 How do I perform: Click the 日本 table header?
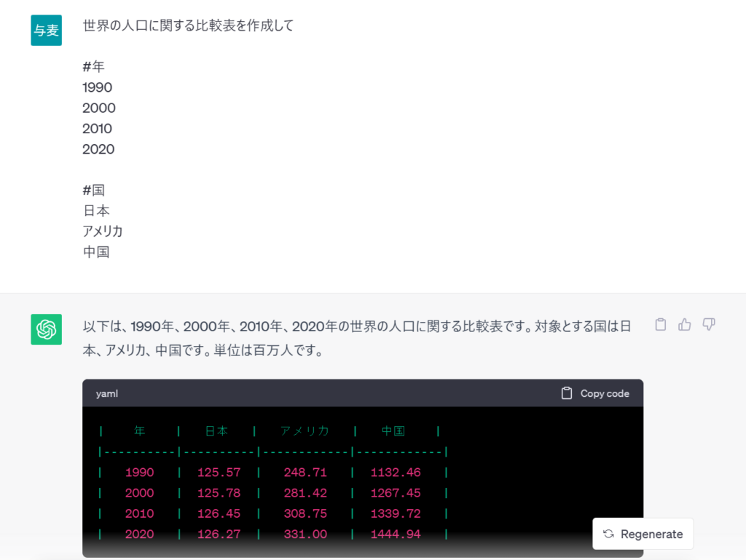click(x=216, y=430)
